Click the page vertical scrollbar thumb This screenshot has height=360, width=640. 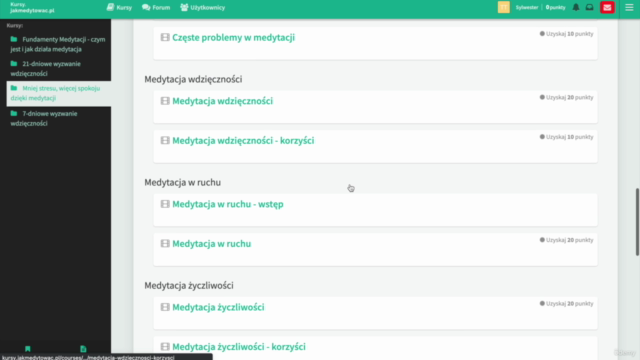pos(637,222)
